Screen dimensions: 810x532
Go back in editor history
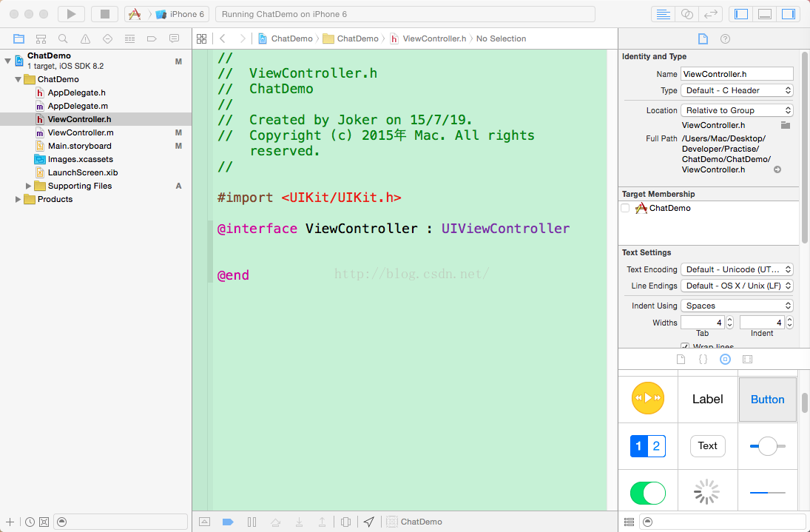223,38
